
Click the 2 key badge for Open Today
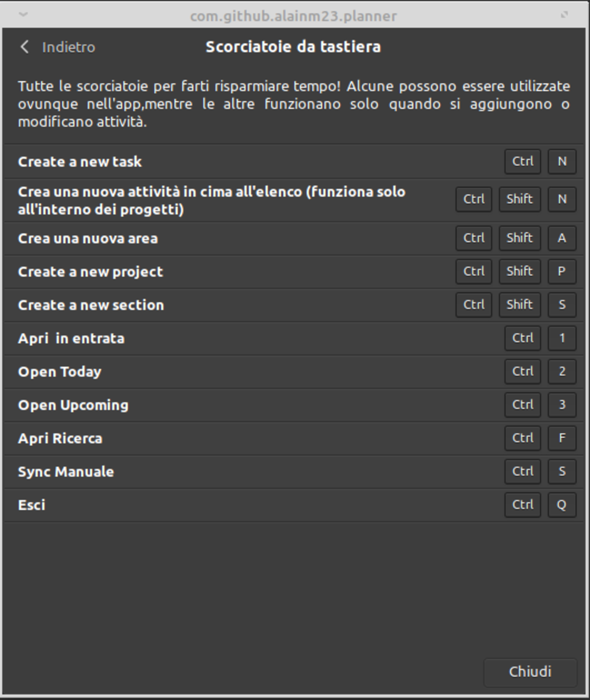[x=562, y=371]
